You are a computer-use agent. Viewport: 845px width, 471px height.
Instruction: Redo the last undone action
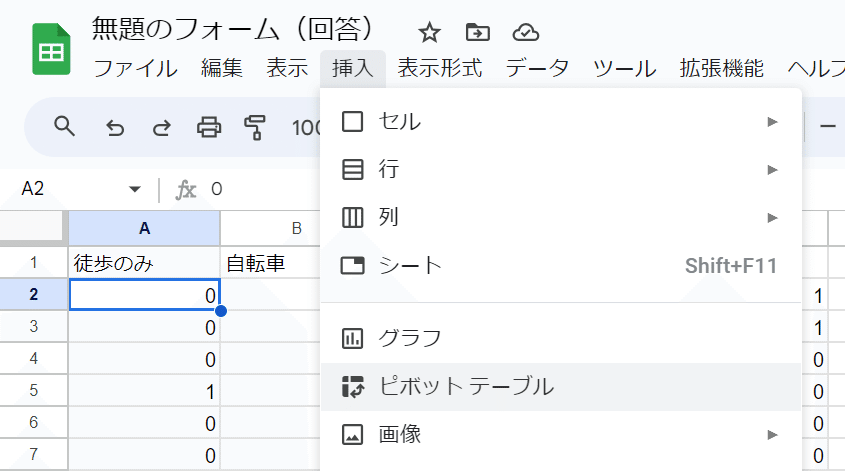161,127
